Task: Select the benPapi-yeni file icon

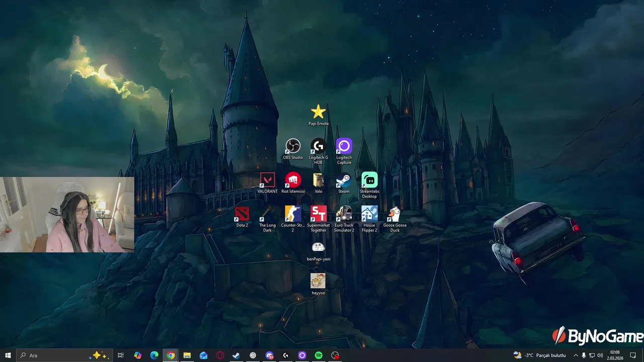Action: 318,247
